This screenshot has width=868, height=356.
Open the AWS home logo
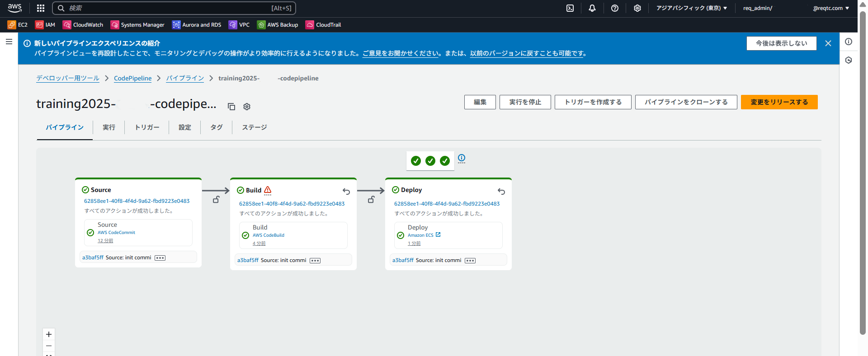(x=14, y=8)
